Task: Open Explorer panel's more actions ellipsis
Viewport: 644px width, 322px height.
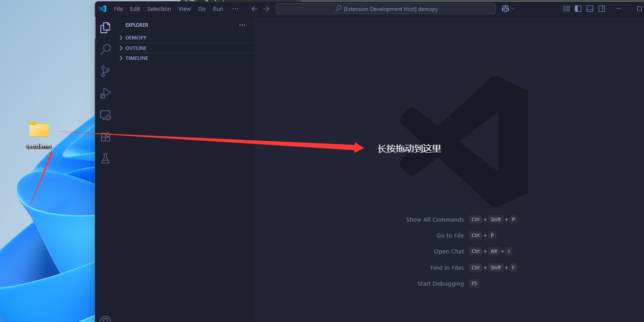Action: (x=242, y=25)
